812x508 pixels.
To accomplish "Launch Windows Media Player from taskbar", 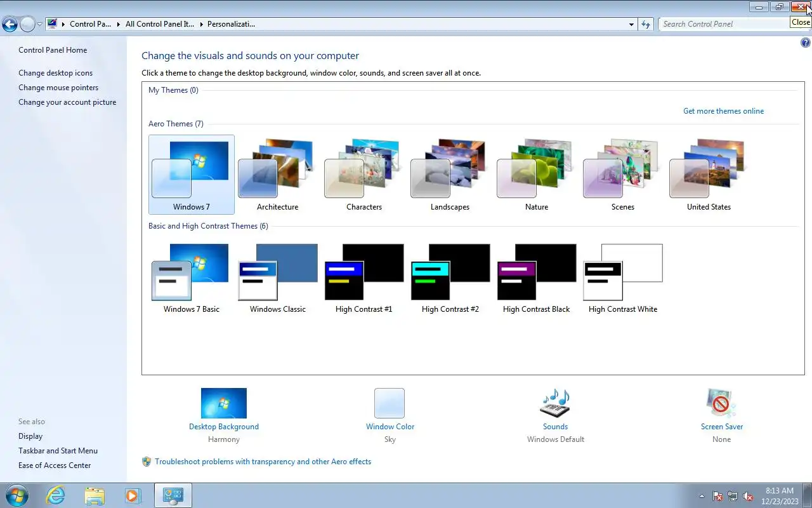I will tap(133, 495).
